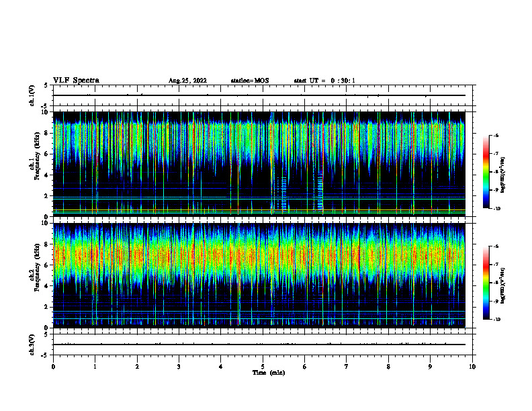Click time axis tick label '9'
This screenshot has height=411, width=532.
click(430, 367)
